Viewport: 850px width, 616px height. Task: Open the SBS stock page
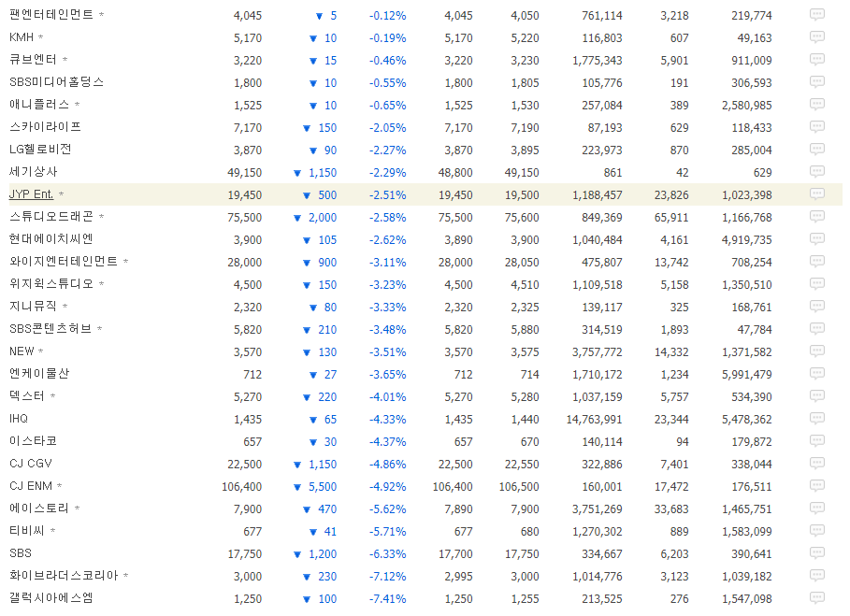click(x=21, y=553)
